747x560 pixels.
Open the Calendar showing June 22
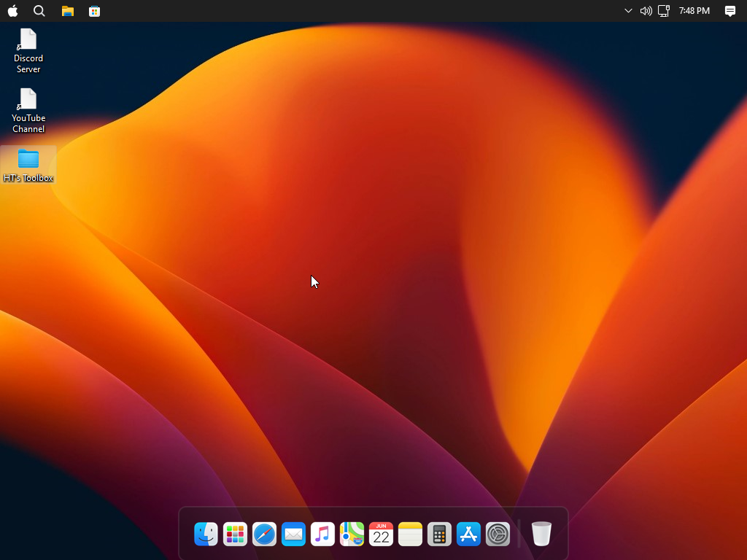click(380, 534)
